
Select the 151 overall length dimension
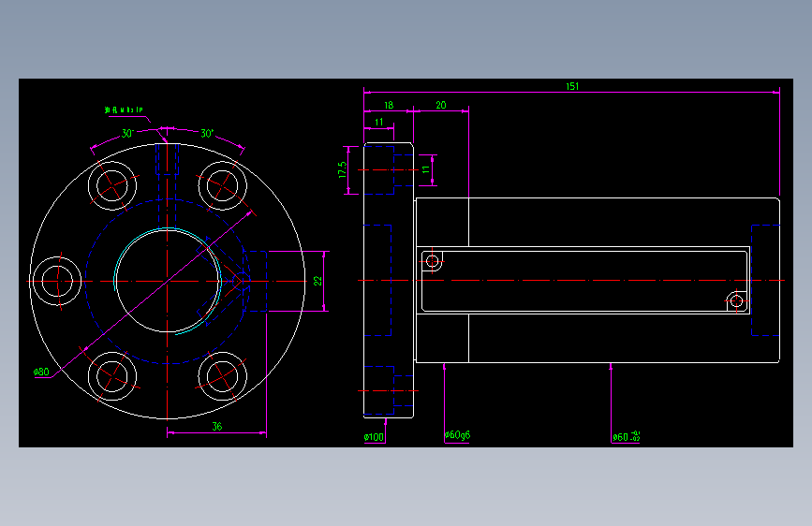(x=571, y=86)
